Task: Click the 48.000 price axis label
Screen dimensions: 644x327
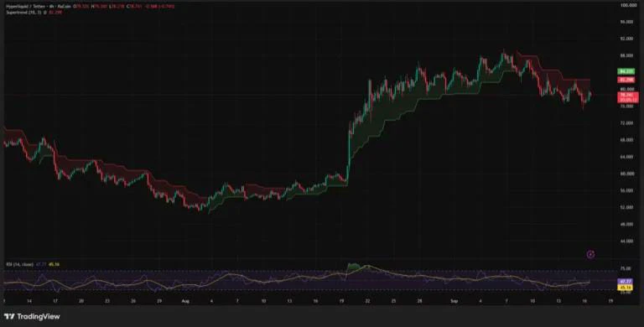Action: [x=627, y=225]
